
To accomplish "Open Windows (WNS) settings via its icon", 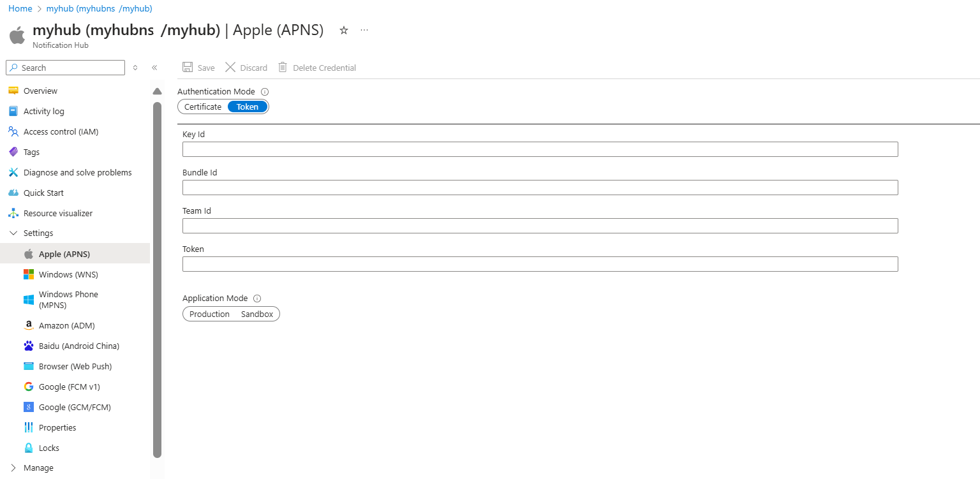I will 29,274.
